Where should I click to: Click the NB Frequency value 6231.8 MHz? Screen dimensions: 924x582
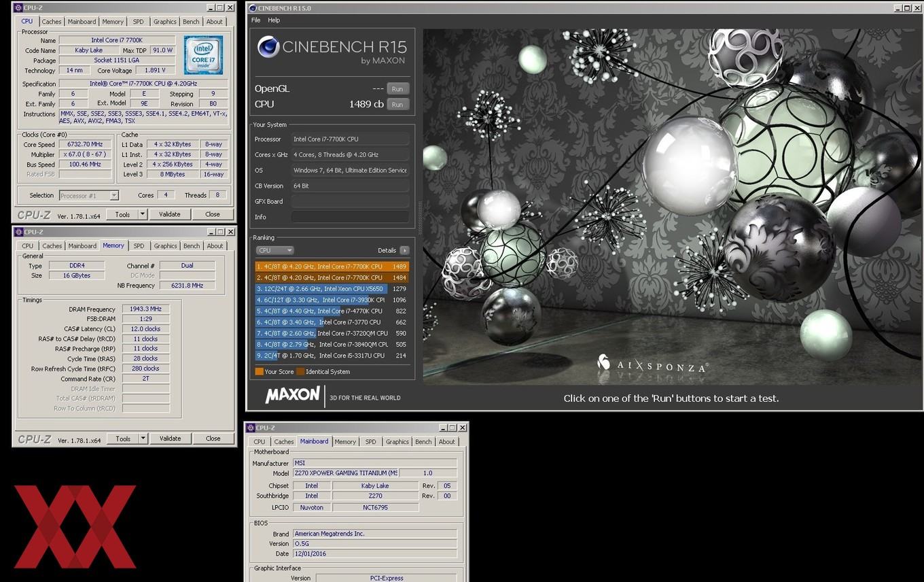click(x=187, y=286)
